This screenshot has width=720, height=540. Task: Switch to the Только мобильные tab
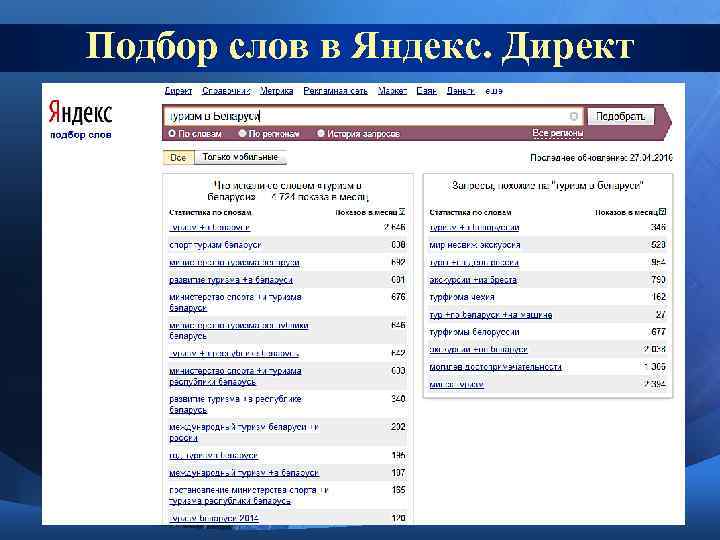click(x=240, y=157)
